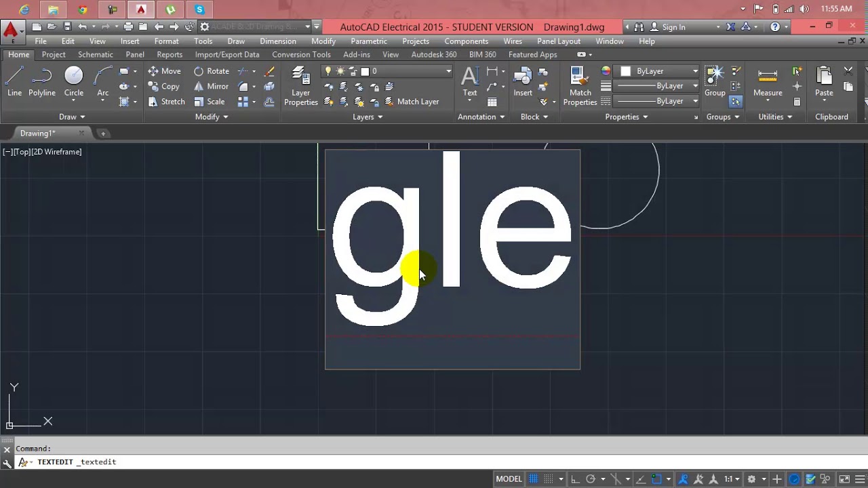Pick the Text annotation tool
868x488 pixels.
click(x=470, y=81)
